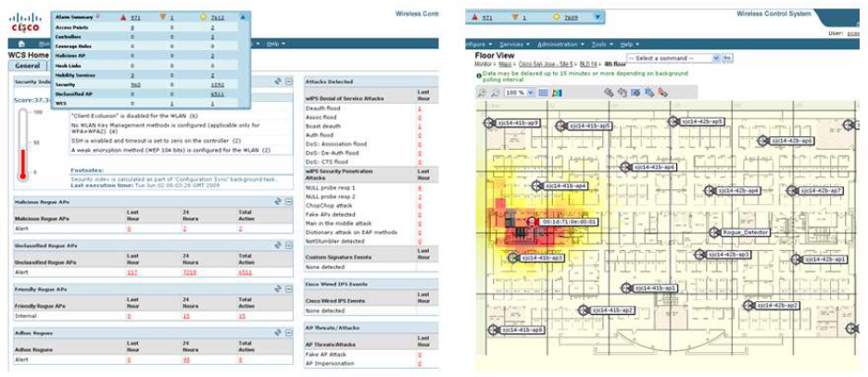Image resolution: width=868 pixels, height=377 pixels.
Task: Select the General tab
Action: tap(27, 66)
